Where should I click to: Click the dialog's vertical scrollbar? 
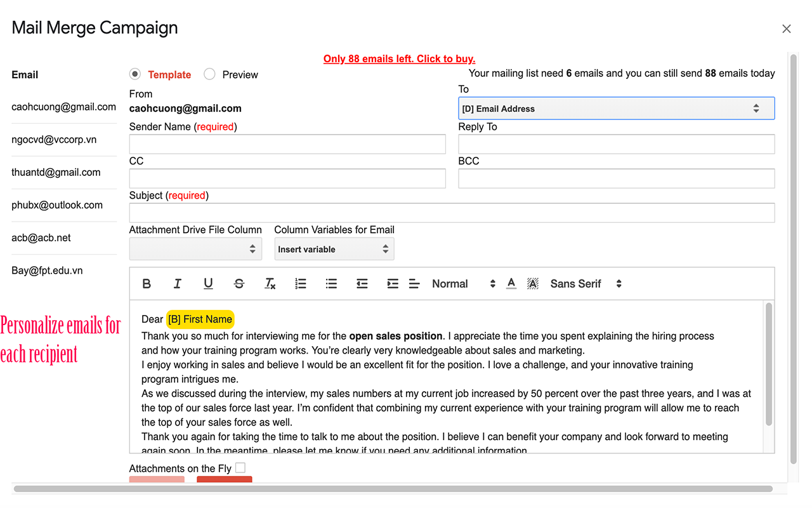tap(793, 259)
